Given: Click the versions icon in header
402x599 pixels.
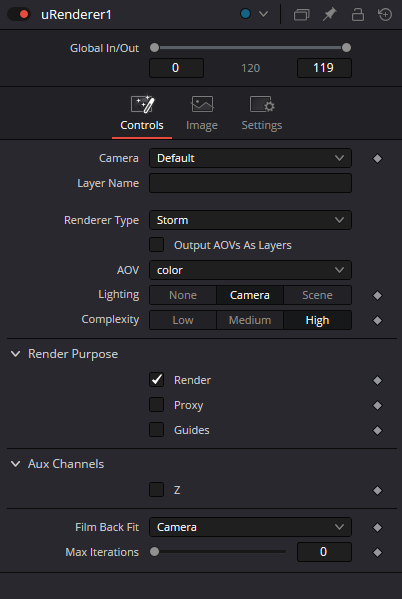Looking at the screenshot, I should coord(302,15).
